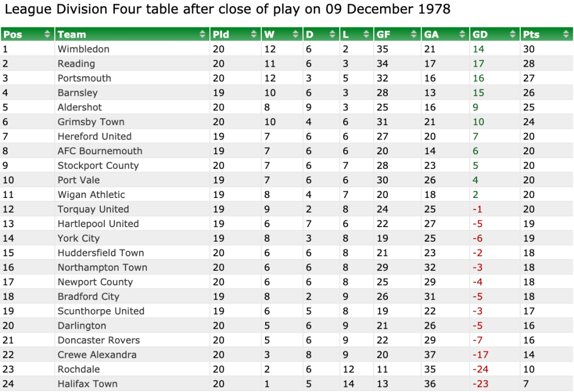This screenshot has height=392, width=574.
Task: Click Huddersfield Town in the team list
Action: 101,253
